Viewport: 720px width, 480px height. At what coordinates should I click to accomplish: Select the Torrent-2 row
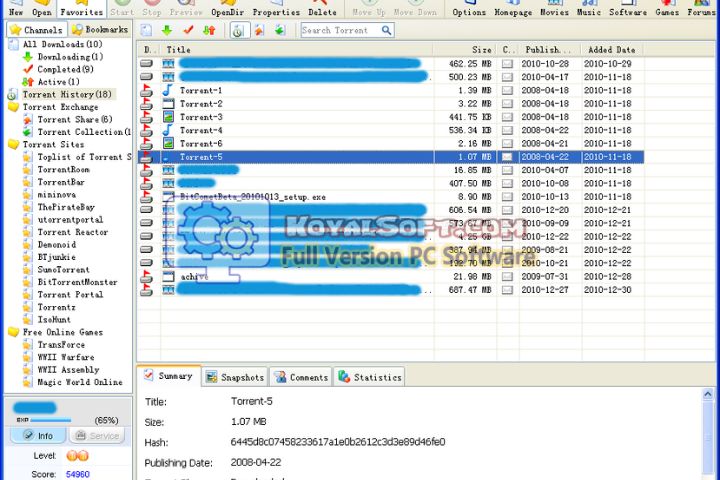point(390,104)
